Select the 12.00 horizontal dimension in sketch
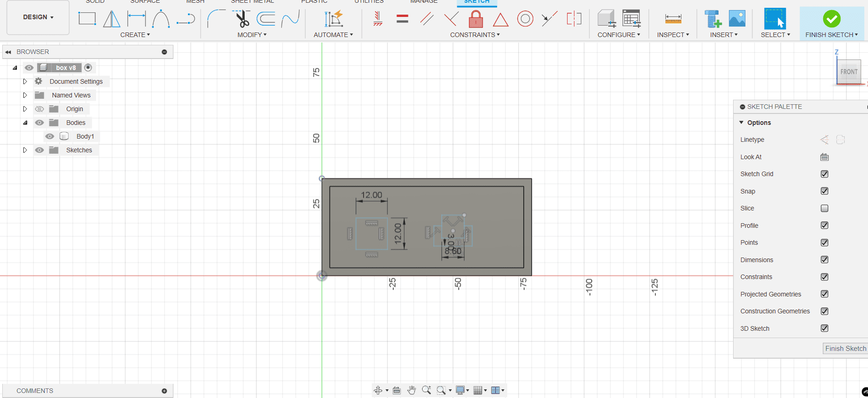This screenshot has width=868, height=398. (x=371, y=195)
